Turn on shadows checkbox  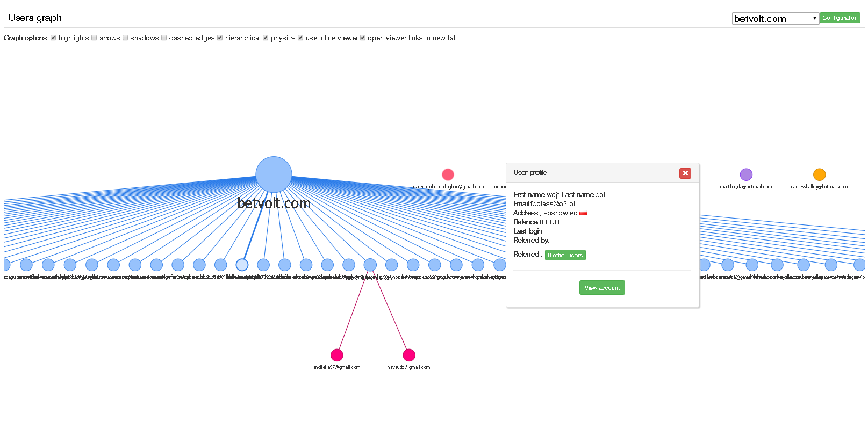125,38
